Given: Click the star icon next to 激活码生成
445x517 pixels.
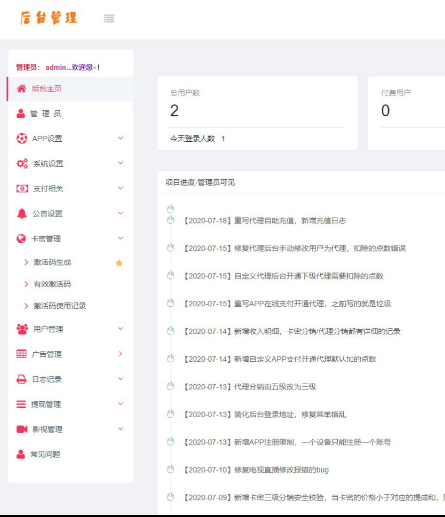Looking at the screenshot, I should tap(119, 263).
